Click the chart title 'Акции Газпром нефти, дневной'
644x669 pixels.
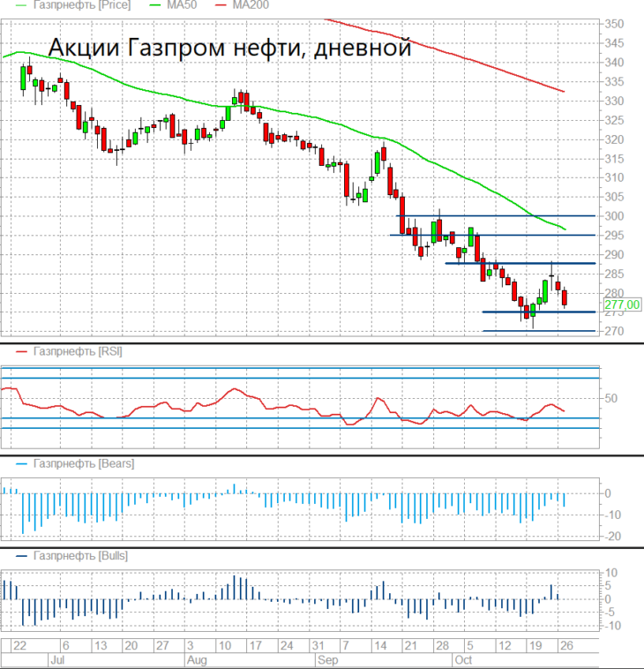coord(230,47)
